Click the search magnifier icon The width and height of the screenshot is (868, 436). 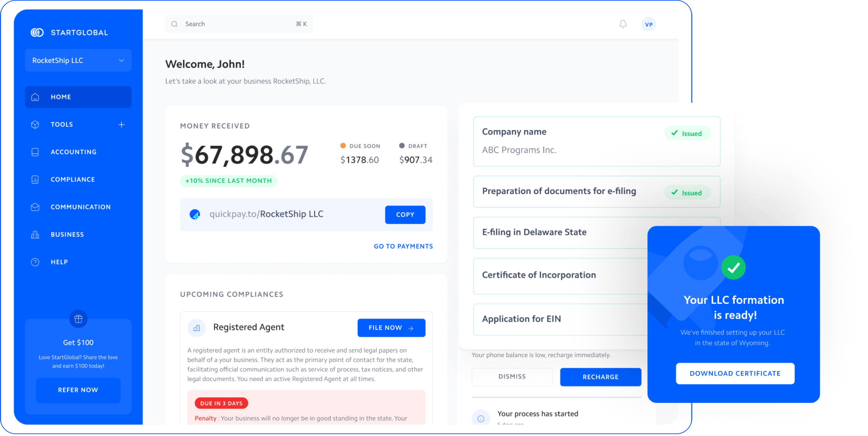coord(174,24)
